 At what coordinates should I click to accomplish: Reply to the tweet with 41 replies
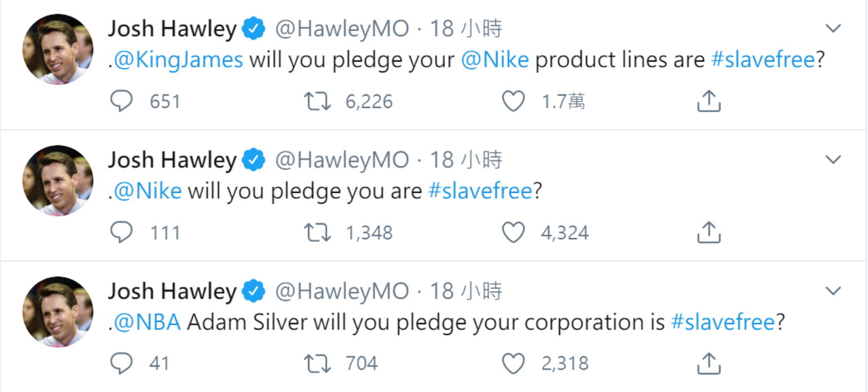point(121,363)
